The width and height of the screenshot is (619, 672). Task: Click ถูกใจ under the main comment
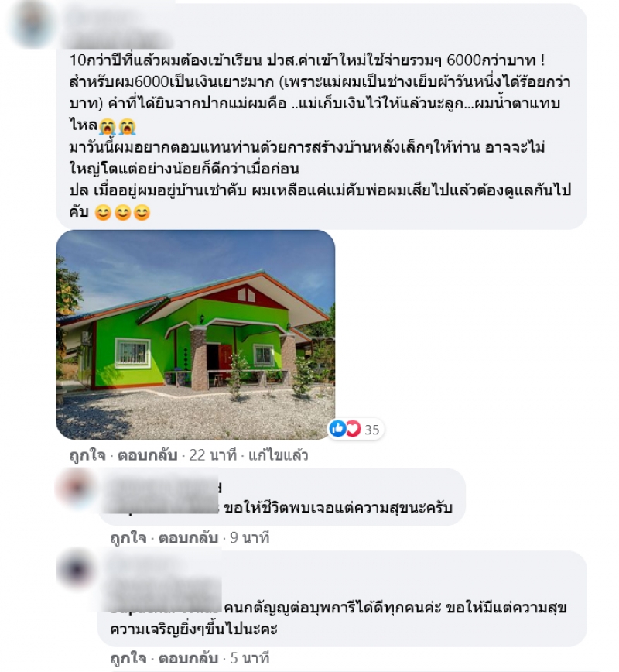click(87, 455)
